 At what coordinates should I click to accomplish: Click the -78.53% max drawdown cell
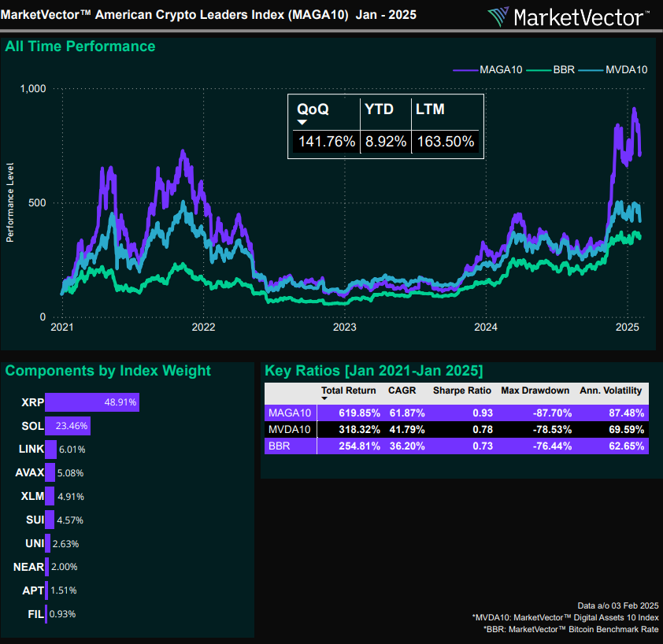coord(552,430)
